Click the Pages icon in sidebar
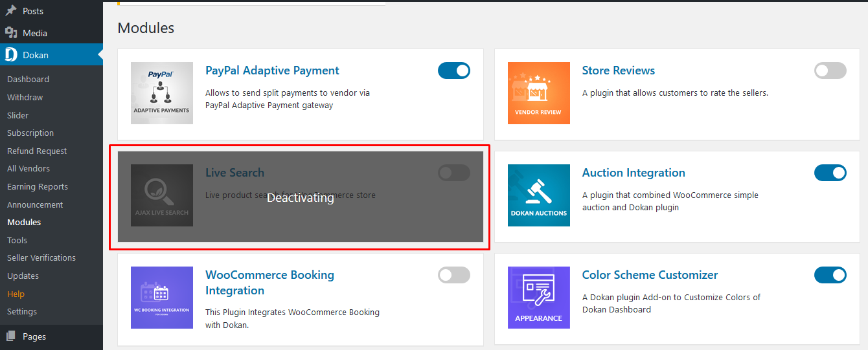The image size is (868, 350). (11, 336)
